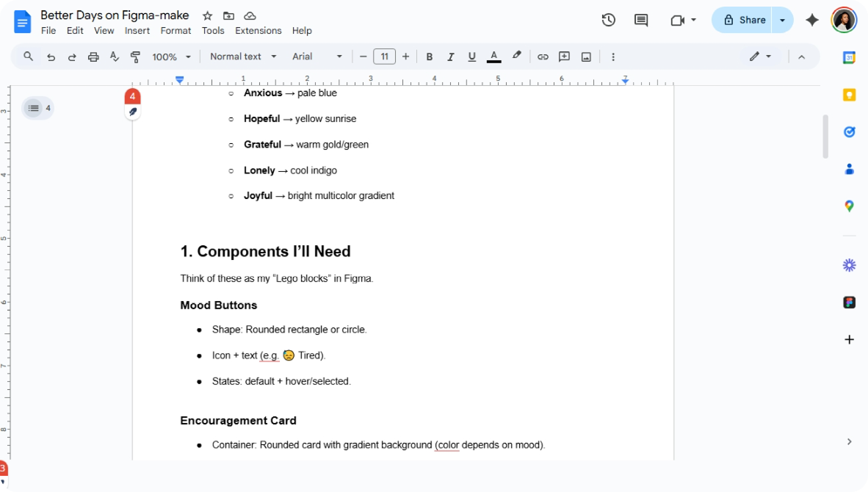Toggle italic formatting

point(450,56)
